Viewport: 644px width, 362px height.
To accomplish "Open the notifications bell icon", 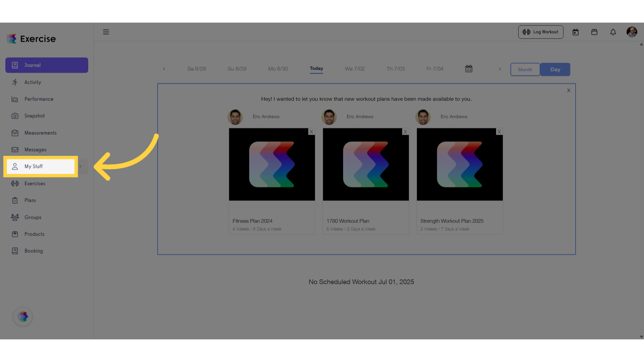I will coord(613,32).
